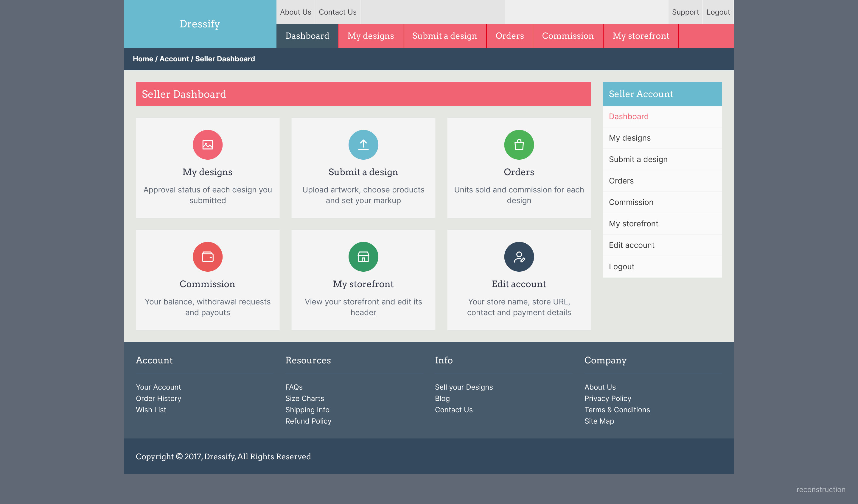The width and height of the screenshot is (858, 504).
Task: Click the Orders shopping bag icon
Action: 519,145
